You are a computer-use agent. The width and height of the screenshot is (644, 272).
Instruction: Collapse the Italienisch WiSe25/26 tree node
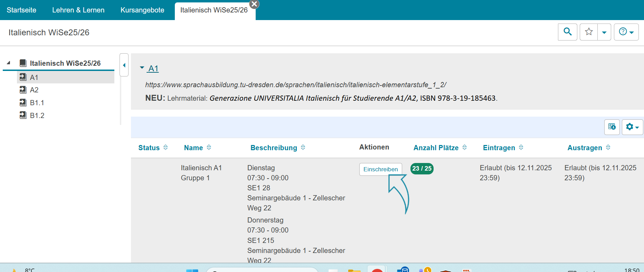9,63
